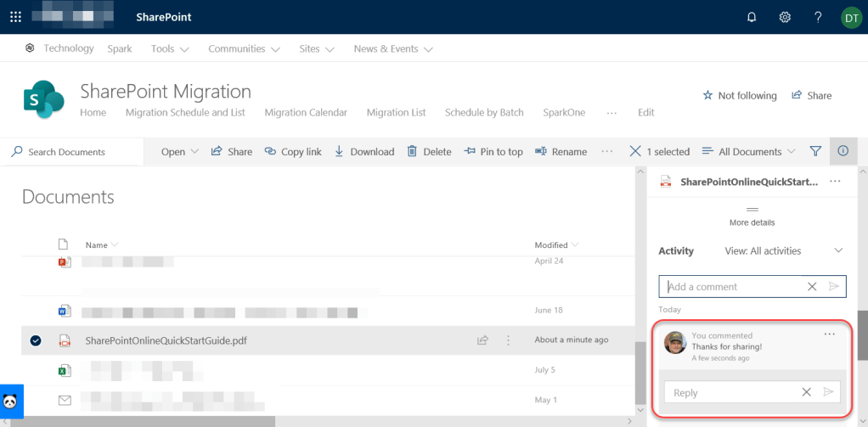Click the email file icon dated May 1
868x427 pixels.
(x=65, y=399)
